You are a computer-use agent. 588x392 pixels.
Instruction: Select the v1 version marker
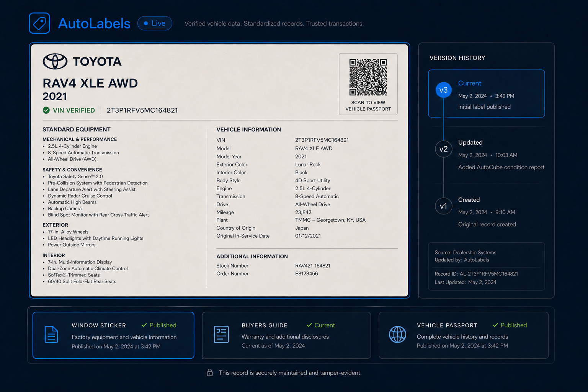(443, 206)
